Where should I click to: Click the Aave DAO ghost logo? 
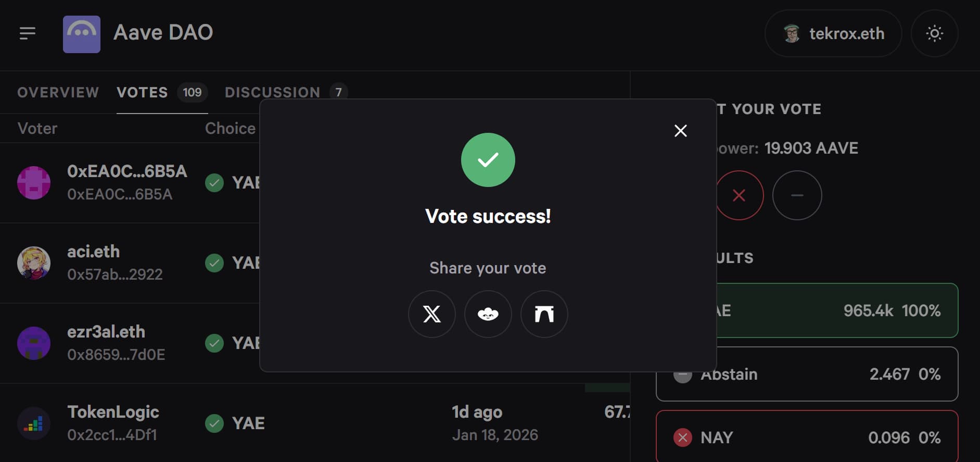tap(82, 34)
